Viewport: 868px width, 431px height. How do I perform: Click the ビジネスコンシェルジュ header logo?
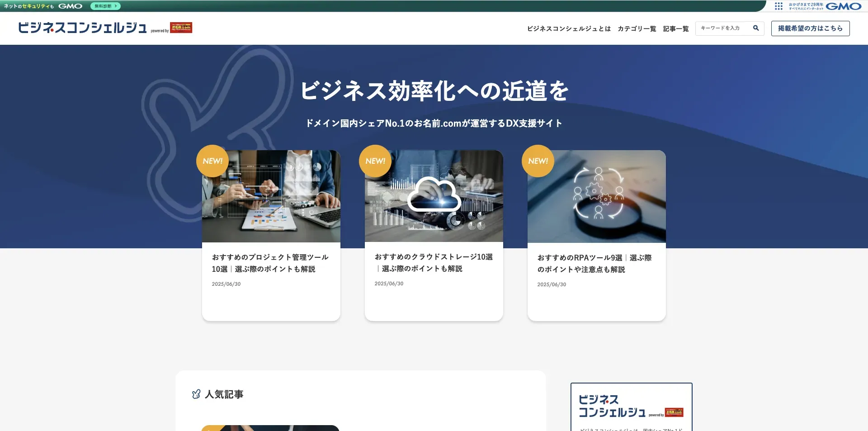[x=82, y=28]
